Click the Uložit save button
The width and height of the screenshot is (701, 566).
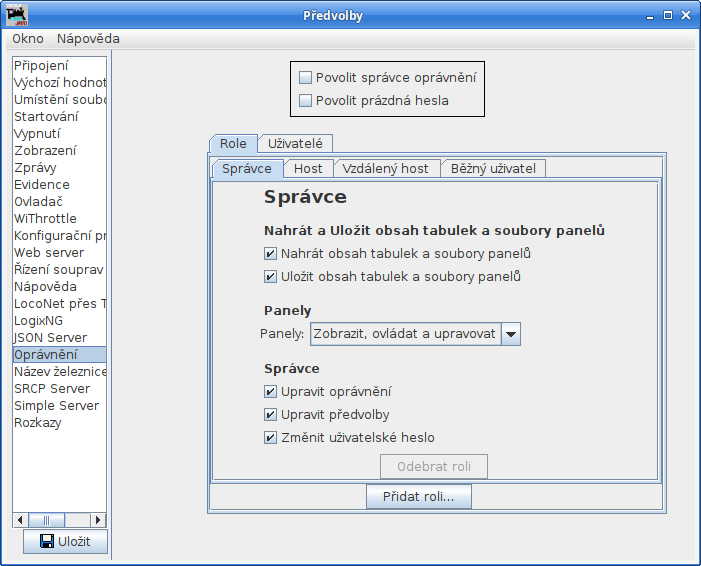(65, 542)
